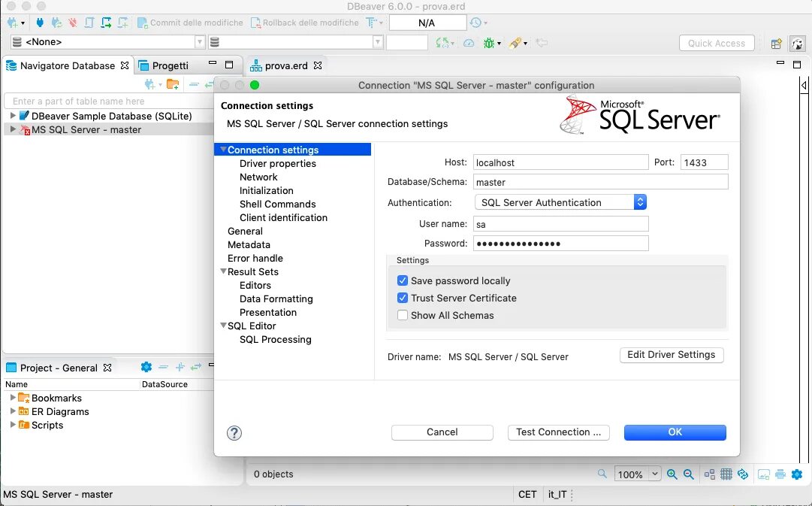Click the arrange diagram layout icon
The image size is (812, 506).
[x=709, y=474]
